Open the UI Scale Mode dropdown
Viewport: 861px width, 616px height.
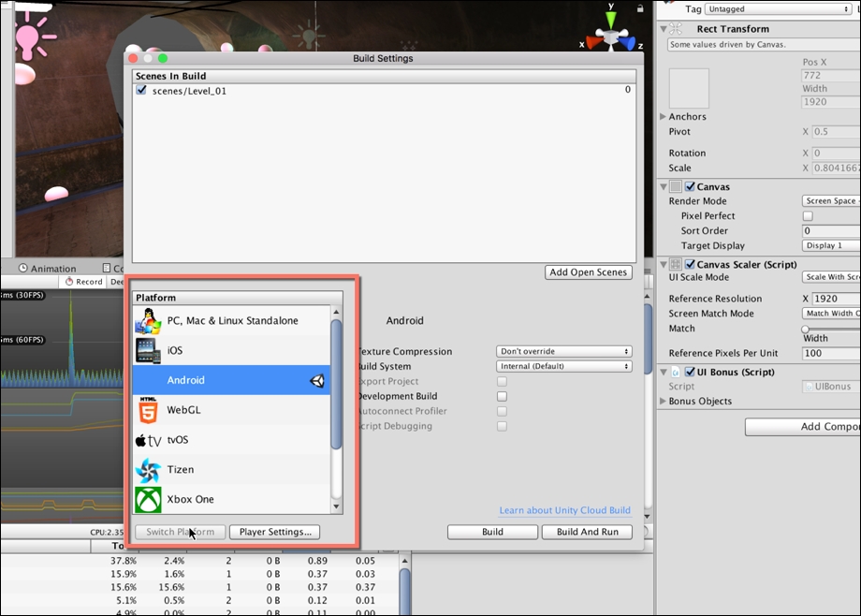[x=831, y=277]
